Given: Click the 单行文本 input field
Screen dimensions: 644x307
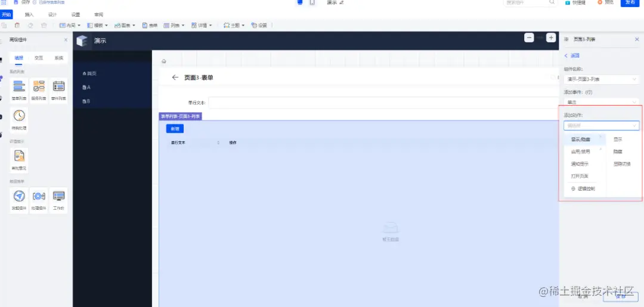Looking at the screenshot, I should pyautogui.click(x=383, y=103).
